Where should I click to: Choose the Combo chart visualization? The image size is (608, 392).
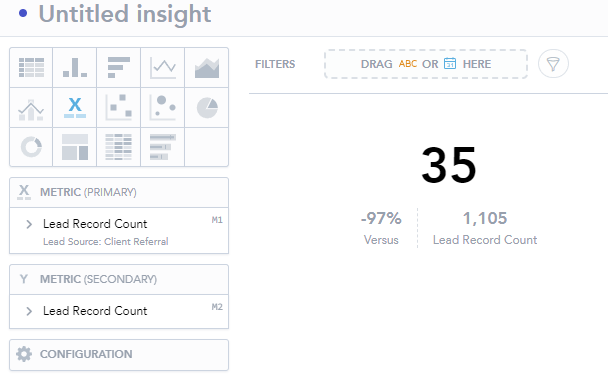click(x=31, y=107)
